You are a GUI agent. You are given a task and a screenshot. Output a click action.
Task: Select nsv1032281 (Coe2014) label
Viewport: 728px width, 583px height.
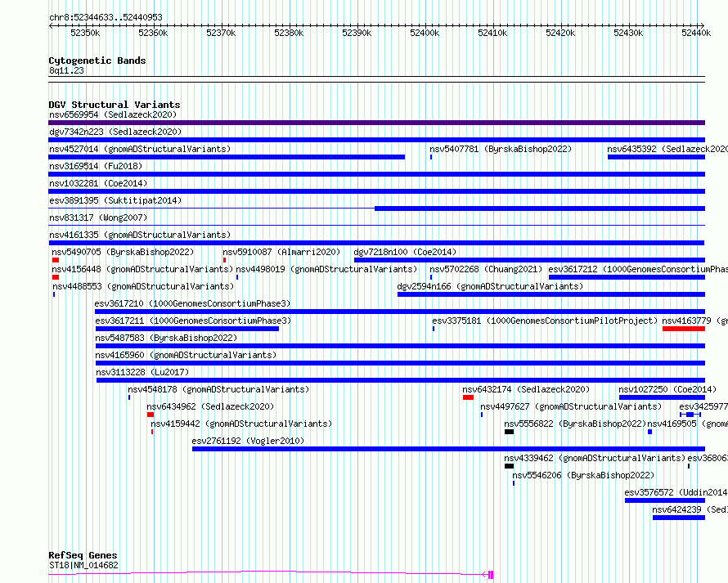click(x=98, y=183)
